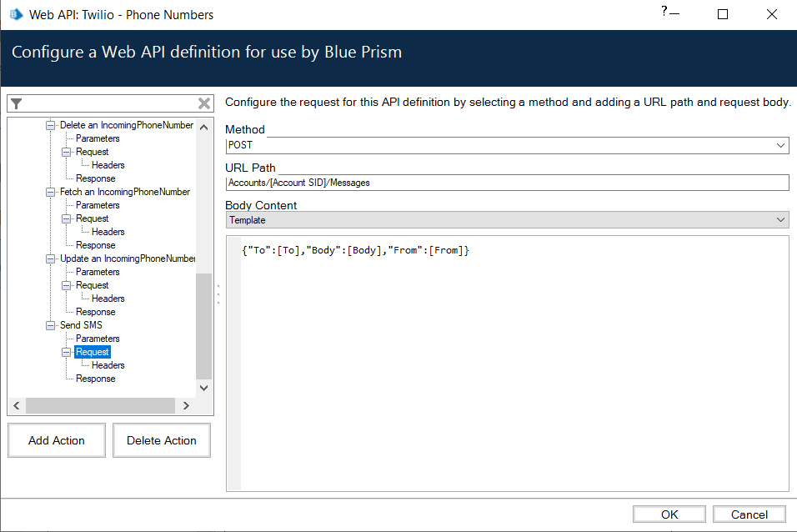Click the filter funnel icon

17,103
